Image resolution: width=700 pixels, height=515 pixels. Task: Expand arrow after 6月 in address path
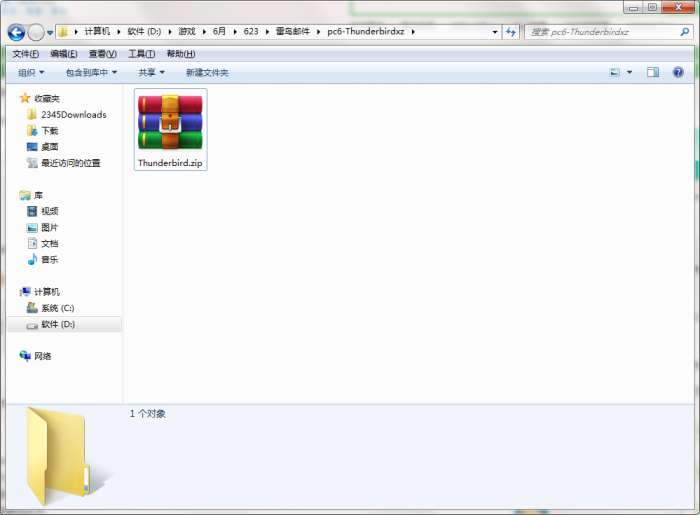(235, 32)
